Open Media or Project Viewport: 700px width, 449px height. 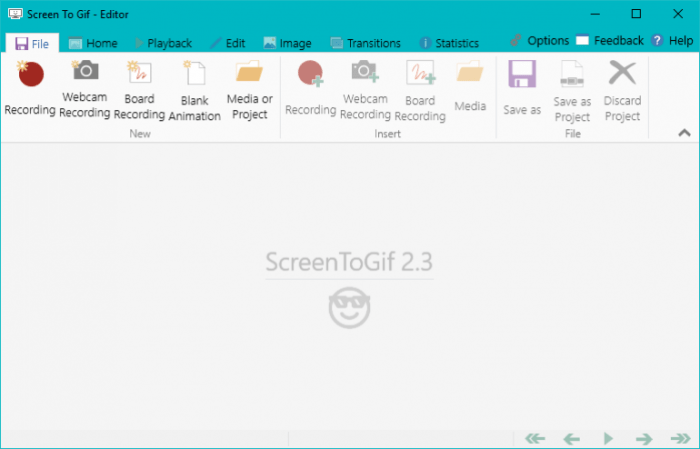tap(250, 90)
